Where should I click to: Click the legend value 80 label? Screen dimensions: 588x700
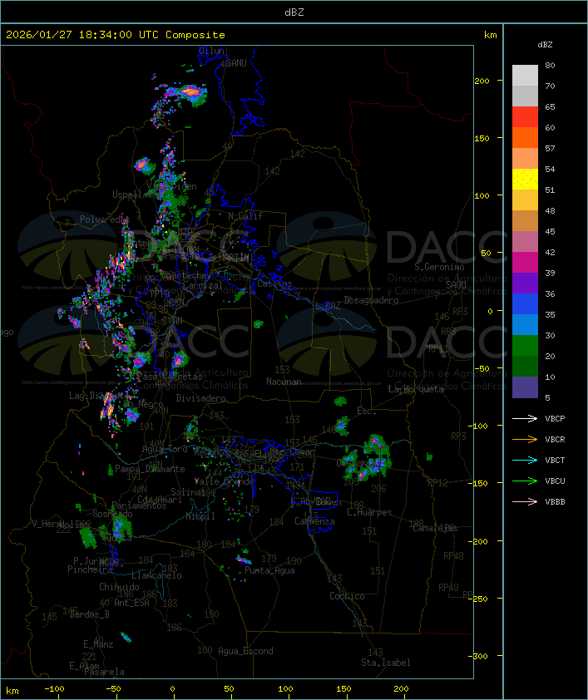550,65
